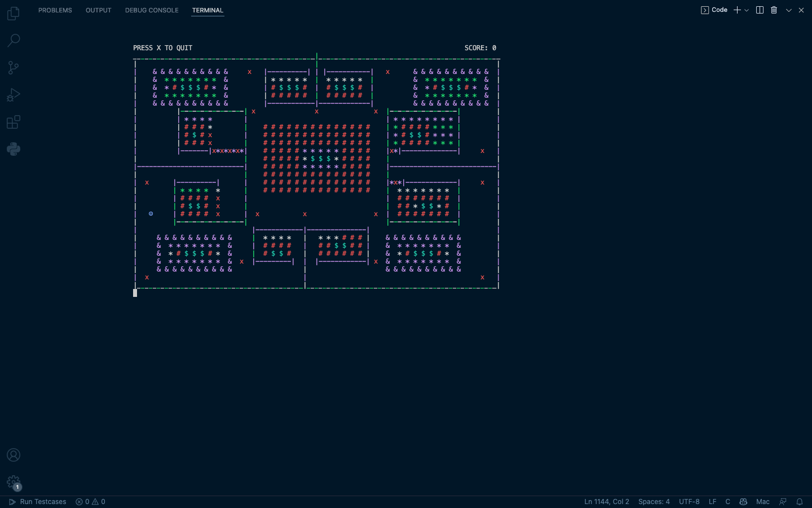This screenshot has width=812, height=508.
Task: Change indentation via Spaces: 4
Action: click(x=654, y=502)
